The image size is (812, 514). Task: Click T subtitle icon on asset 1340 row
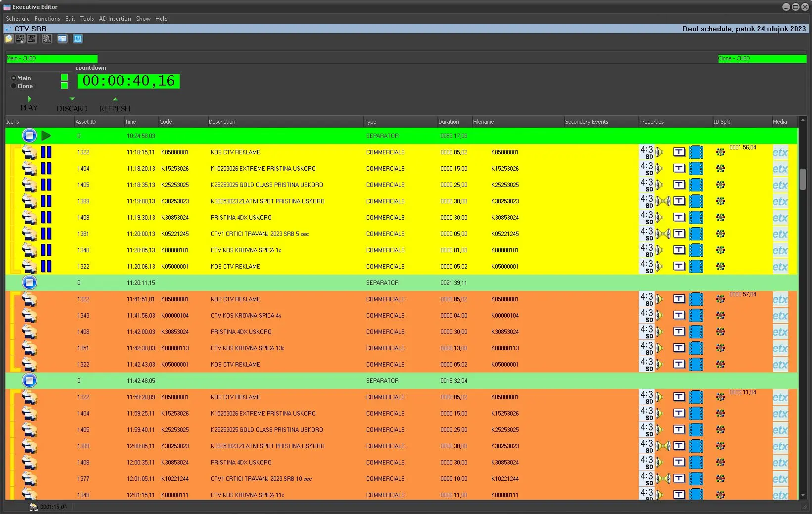pyautogui.click(x=679, y=250)
